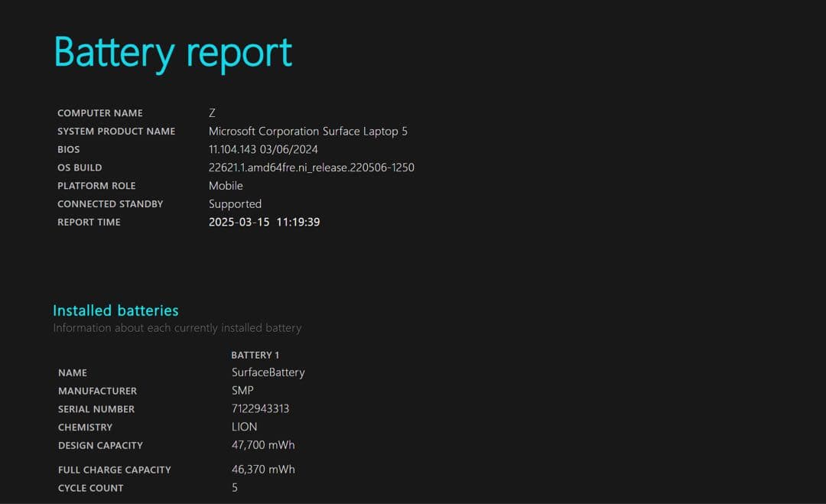Click the SurfaceBattery name value
The image size is (826, 504).
coord(268,372)
